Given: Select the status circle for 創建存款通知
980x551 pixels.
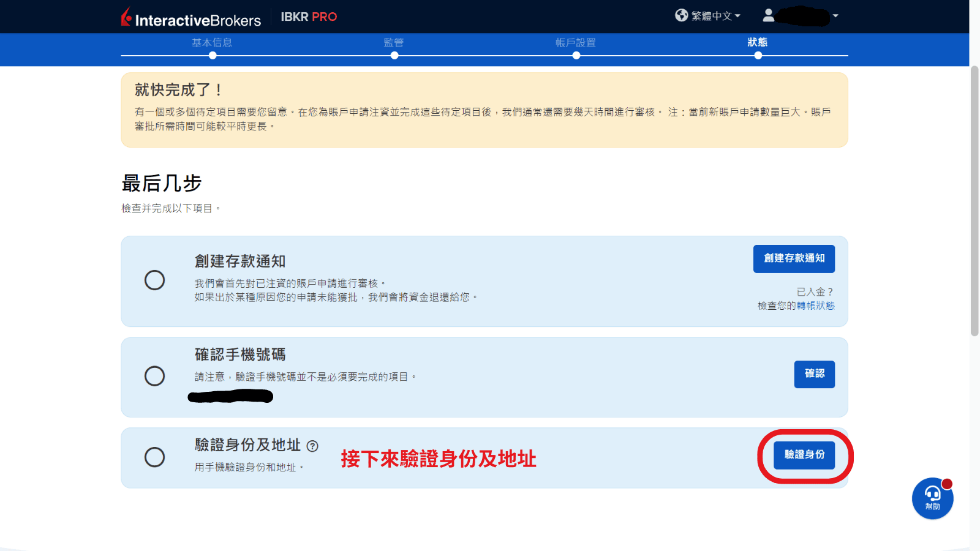Looking at the screenshot, I should 155,280.
